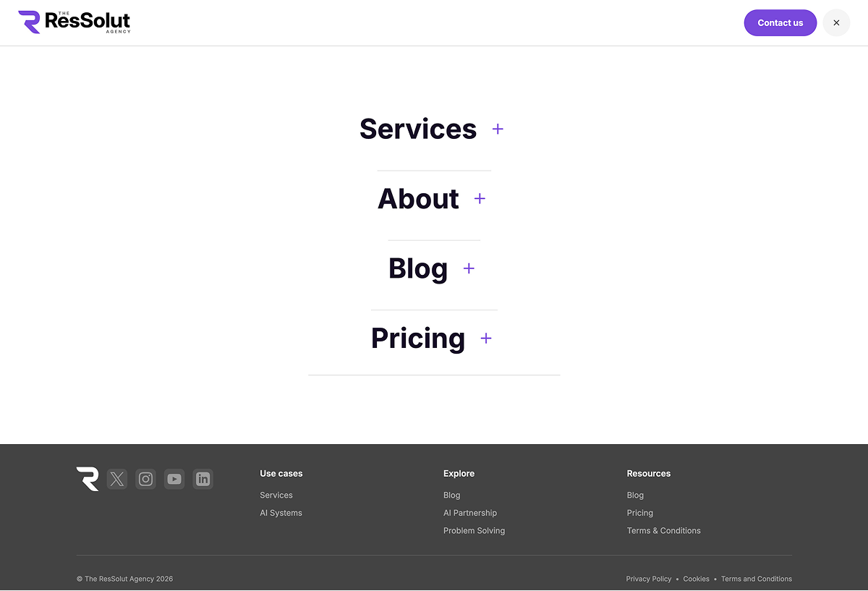Open the Privacy Policy link
The image size is (868, 591).
coord(648,579)
